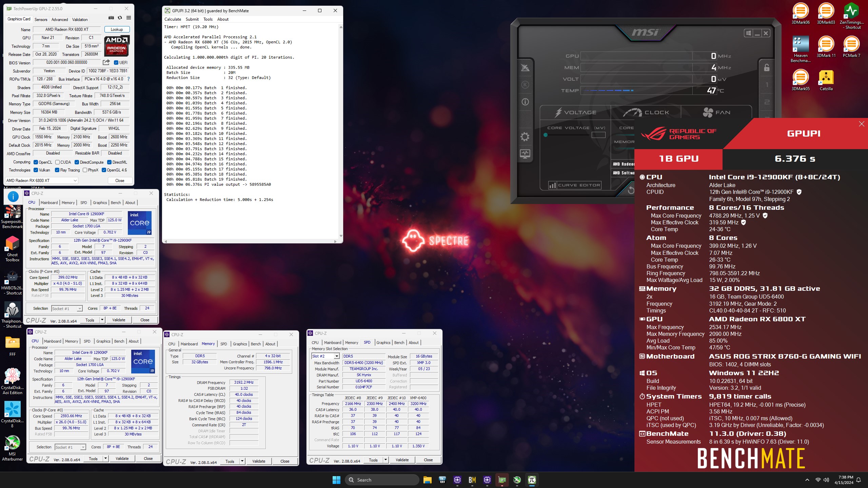The height and width of the screenshot is (488, 868).
Task: Click GPU-Z refresh icon
Action: point(120,18)
